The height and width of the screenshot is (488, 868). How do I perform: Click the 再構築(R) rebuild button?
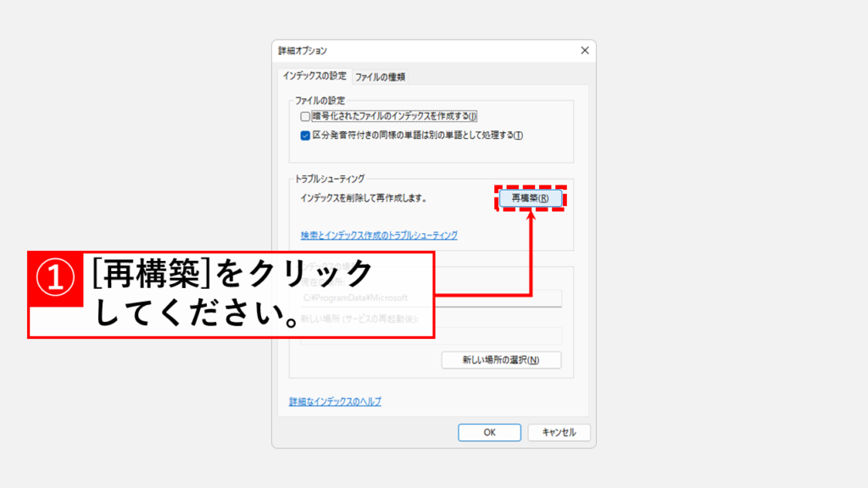tap(530, 198)
